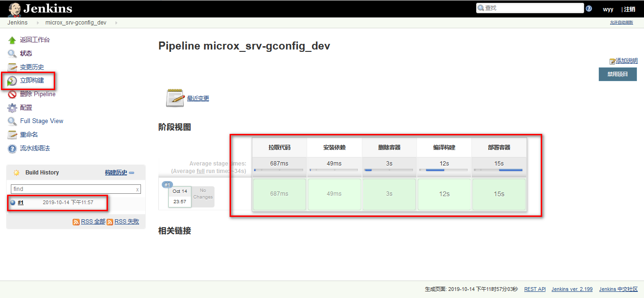Open the 最近变更 link
The height and width of the screenshot is (298, 644).
tap(198, 99)
